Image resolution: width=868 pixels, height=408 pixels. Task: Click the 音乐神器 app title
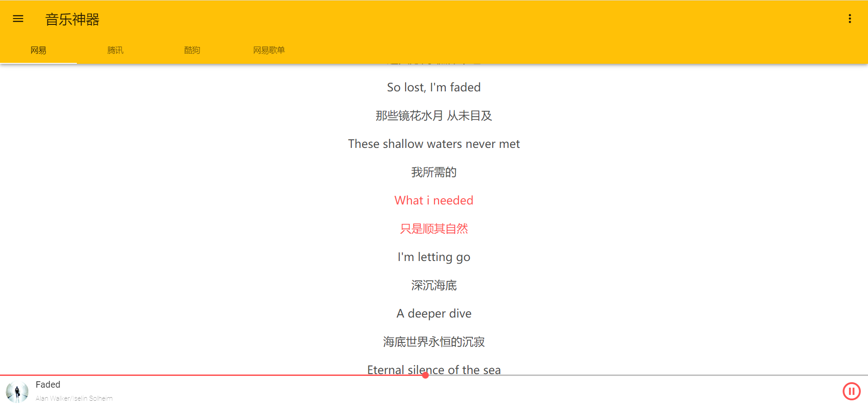(x=72, y=19)
